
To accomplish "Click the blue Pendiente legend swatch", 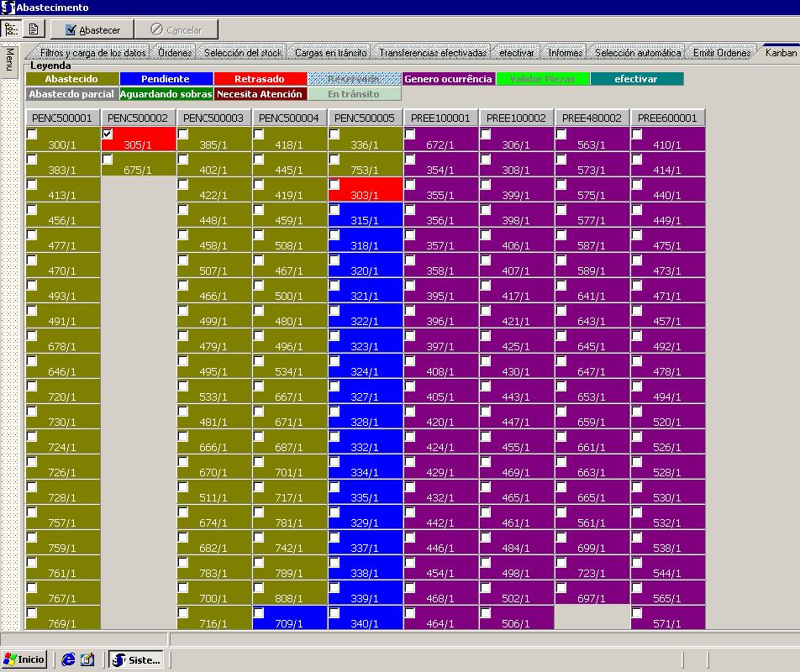I will point(166,79).
